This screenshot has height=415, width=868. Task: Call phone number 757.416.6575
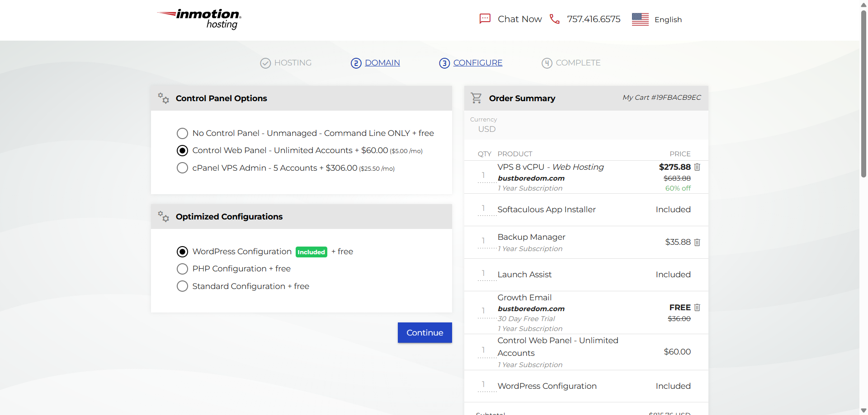click(594, 19)
